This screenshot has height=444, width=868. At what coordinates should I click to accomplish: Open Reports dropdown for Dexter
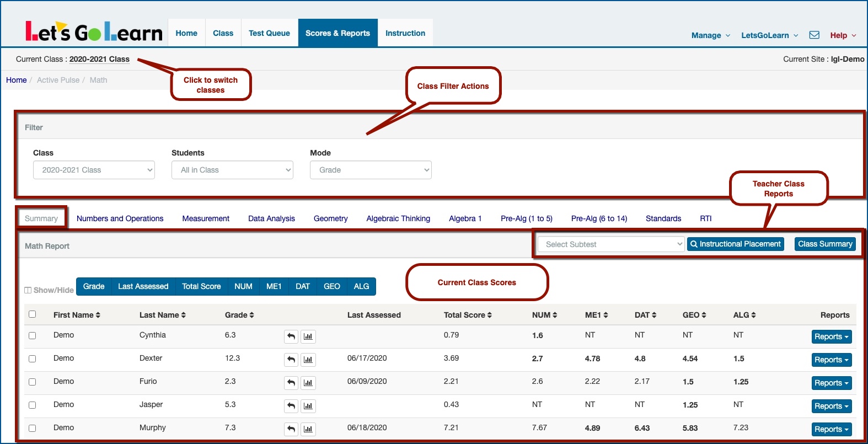pyautogui.click(x=832, y=360)
